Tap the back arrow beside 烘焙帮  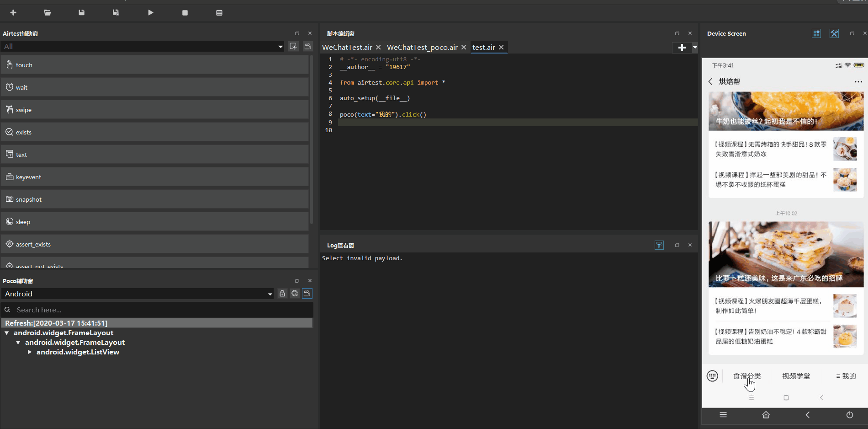[710, 81]
